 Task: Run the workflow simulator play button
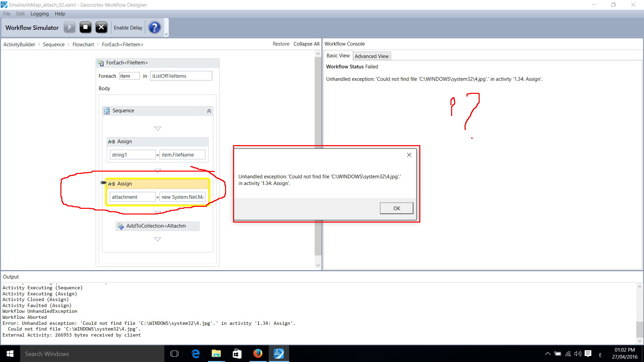point(69,27)
